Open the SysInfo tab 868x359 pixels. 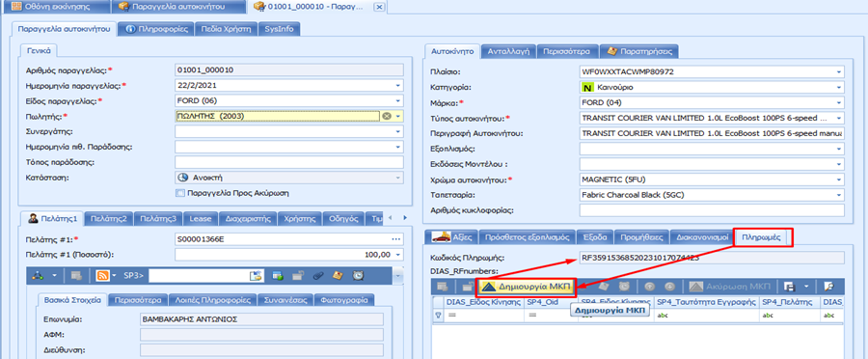click(x=279, y=29)
